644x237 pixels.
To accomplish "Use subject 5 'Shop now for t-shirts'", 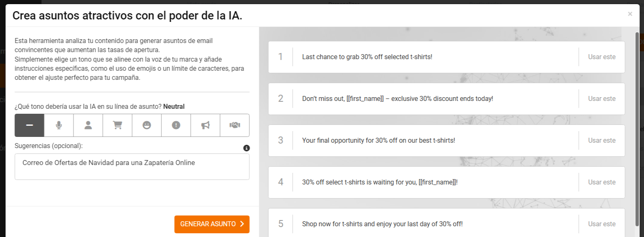I will coord(601,224).
